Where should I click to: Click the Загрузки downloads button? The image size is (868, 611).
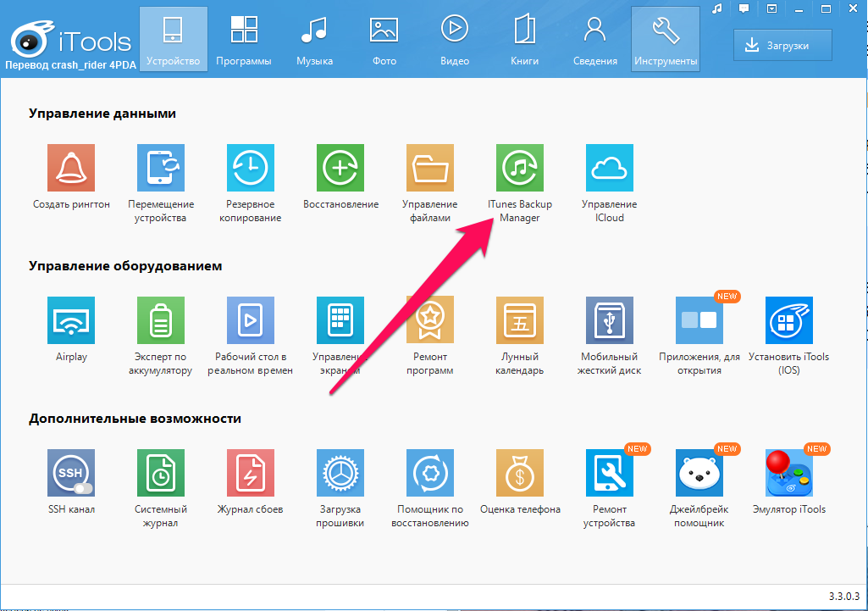[x=782, y=46]
